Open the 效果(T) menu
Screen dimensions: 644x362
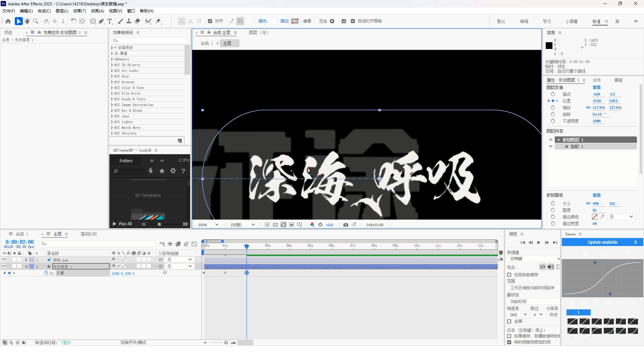[79, 11]
